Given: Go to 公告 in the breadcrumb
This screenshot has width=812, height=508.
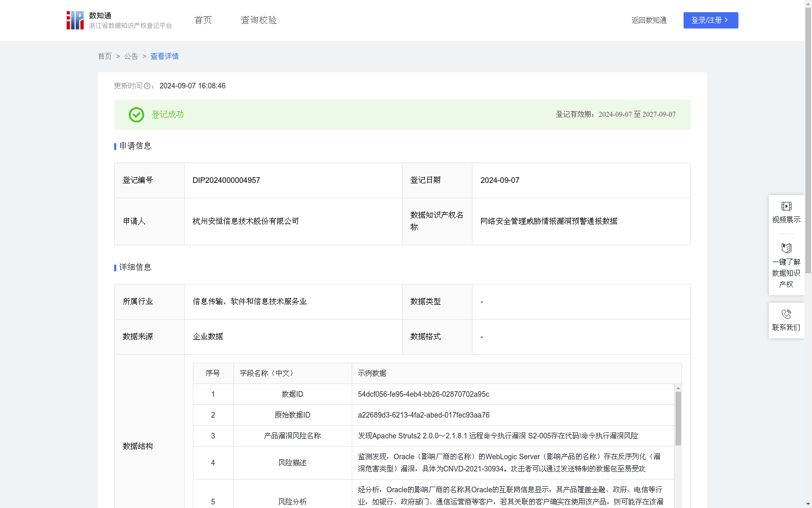Looking at the screenshot, I should (131, 56).
